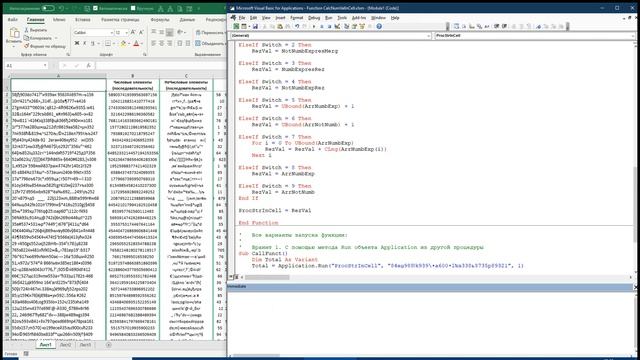Align text left in Excel ribbon
640x360 pixels.
pyautogui.click(x=153, y=43)
